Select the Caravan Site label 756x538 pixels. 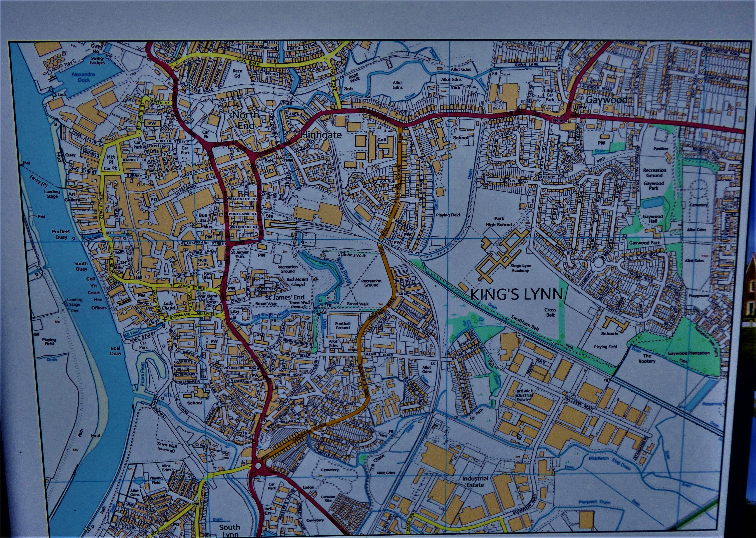(328, 499)
